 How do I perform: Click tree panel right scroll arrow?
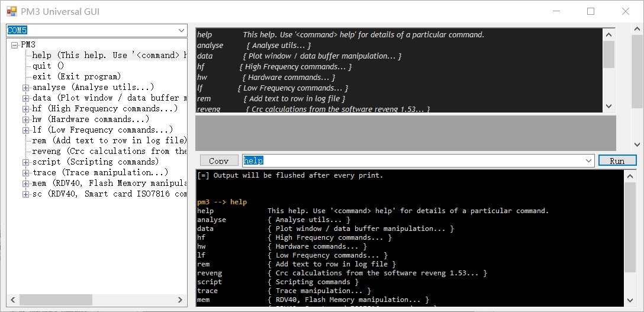point(181,300)
